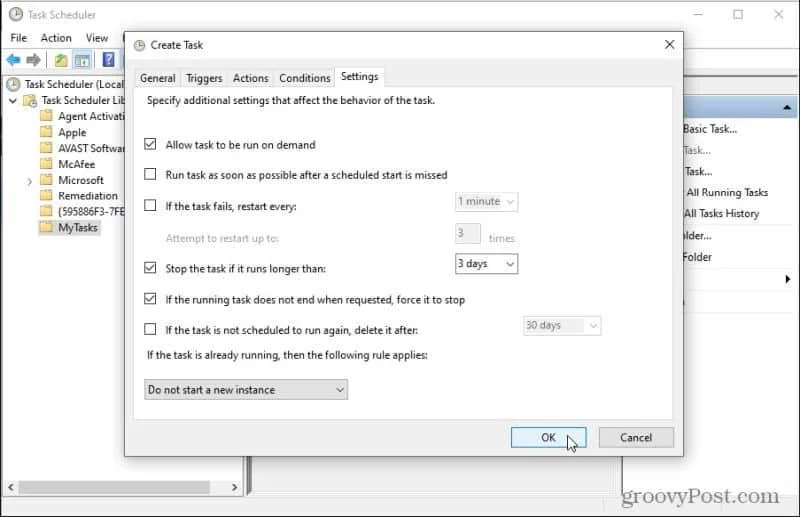Click the Up one level folder icon
The width and height of the screenshot is (800, 517).
pos(61,60)
